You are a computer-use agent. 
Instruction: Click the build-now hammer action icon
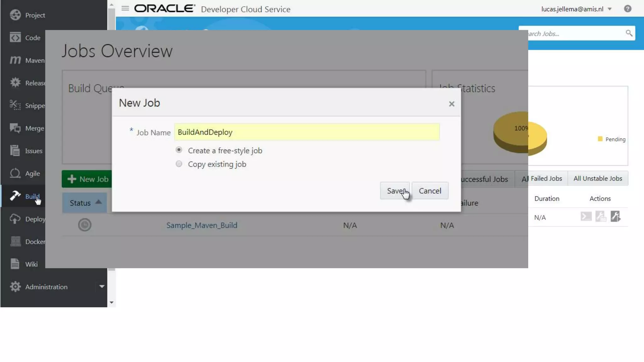pos(615,217)
